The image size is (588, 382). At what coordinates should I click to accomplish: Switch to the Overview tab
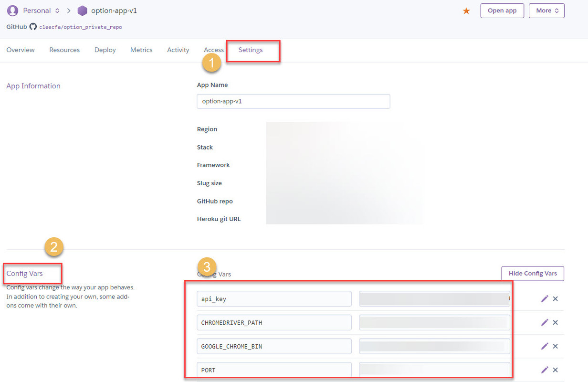pos(21,50)
